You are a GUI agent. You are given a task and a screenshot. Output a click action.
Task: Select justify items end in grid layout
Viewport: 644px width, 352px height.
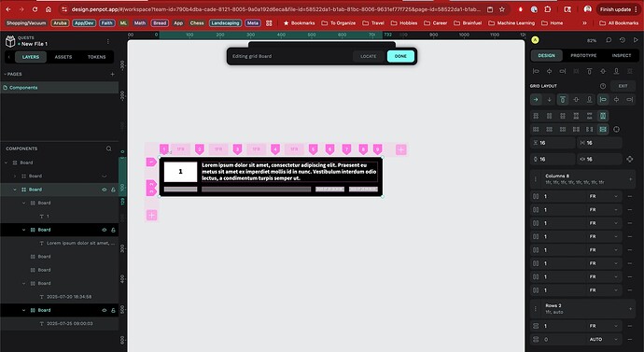[630, 99]
